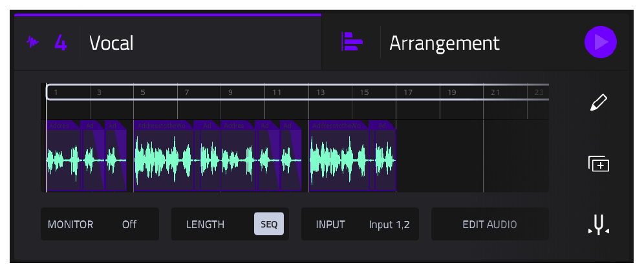Click the duplicate clip icon
The image size is (644, 274).
click(x=598, y=164)
